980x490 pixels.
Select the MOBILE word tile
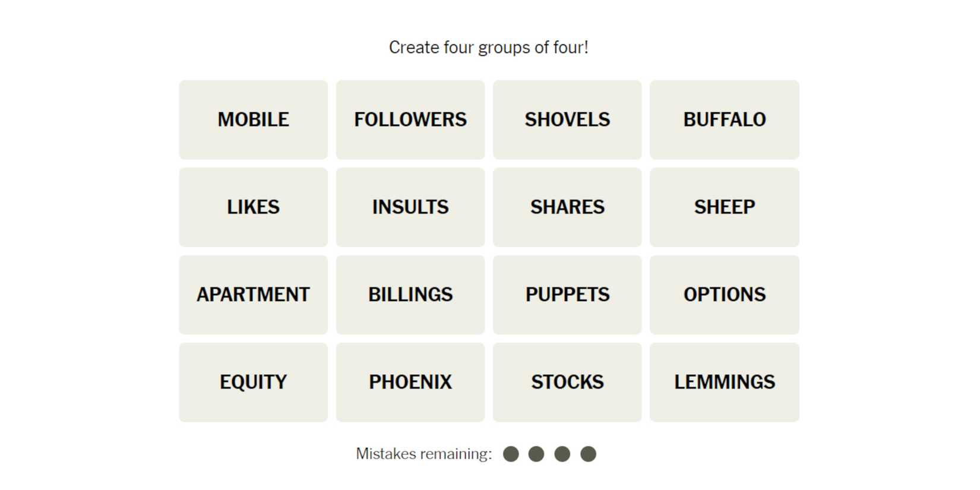tap(253, 120)
